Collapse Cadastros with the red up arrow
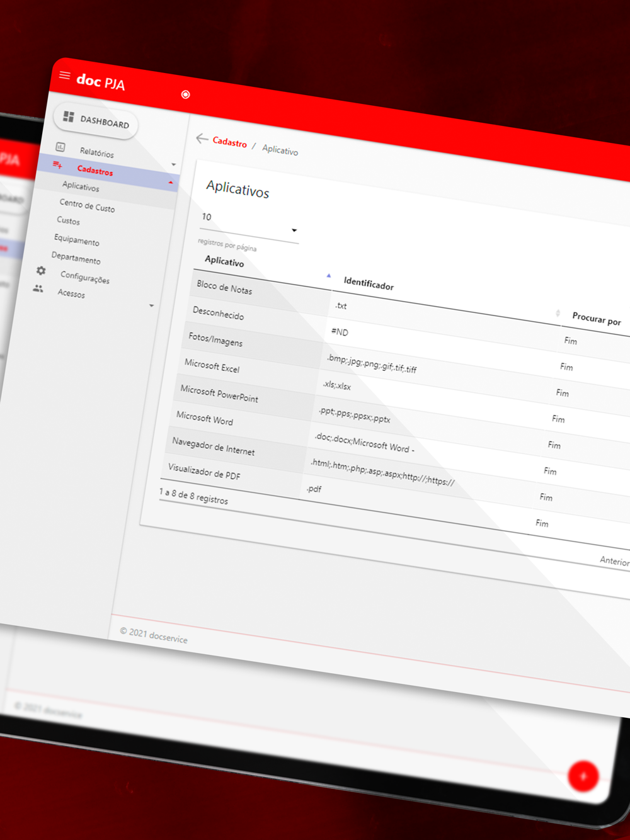 [171, 183]
